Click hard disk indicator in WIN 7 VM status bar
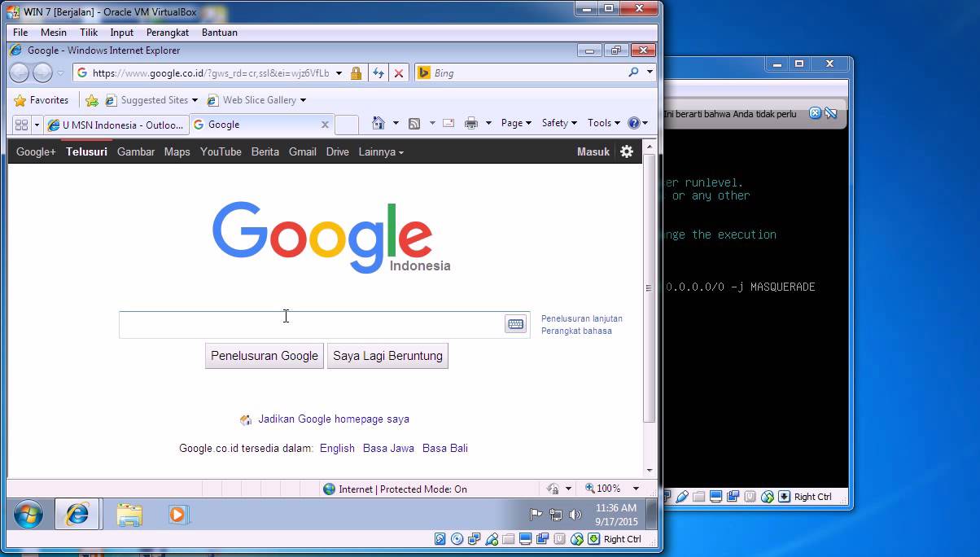This screenshot has height=557, width=980. pos(440,539)
